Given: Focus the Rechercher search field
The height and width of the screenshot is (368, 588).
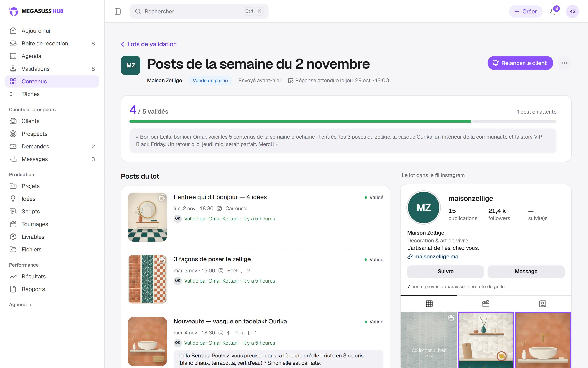Looking at the screenshot, I should click(199, 11).
